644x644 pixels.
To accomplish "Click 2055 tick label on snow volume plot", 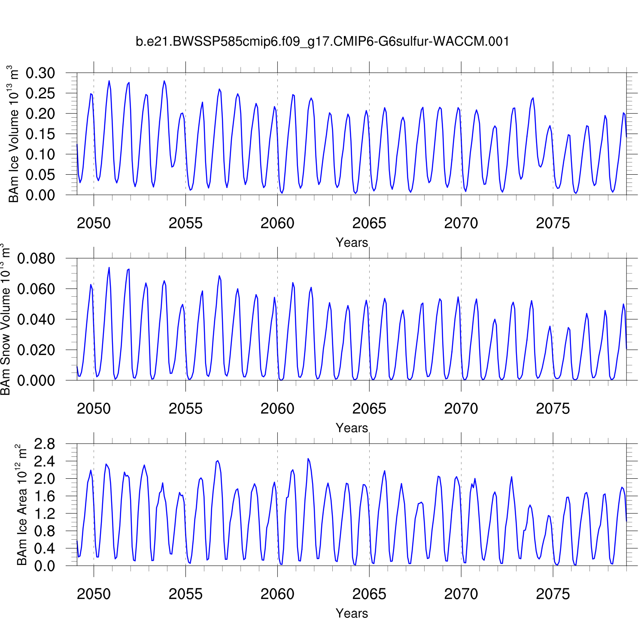I will (x=185, y=409).
